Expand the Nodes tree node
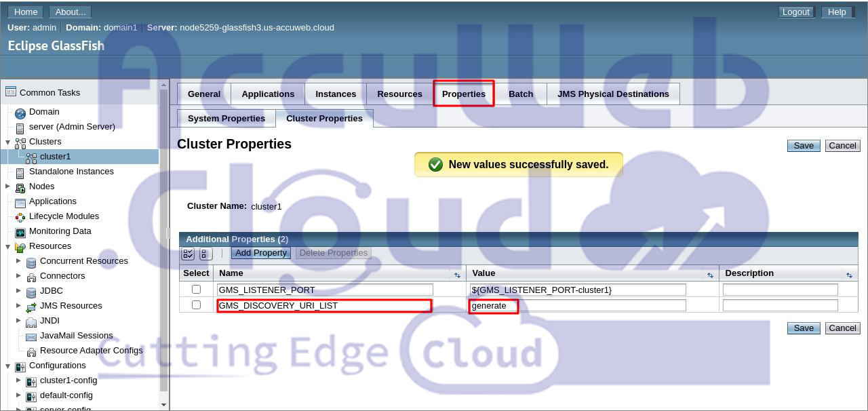 tap(8, 186)
